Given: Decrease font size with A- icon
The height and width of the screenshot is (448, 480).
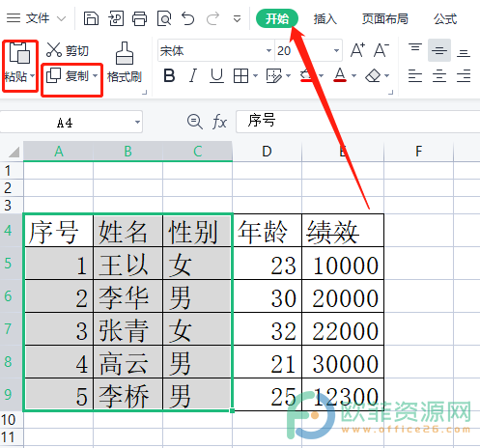Looking at the screenshot, I should [x=381, y=50].
